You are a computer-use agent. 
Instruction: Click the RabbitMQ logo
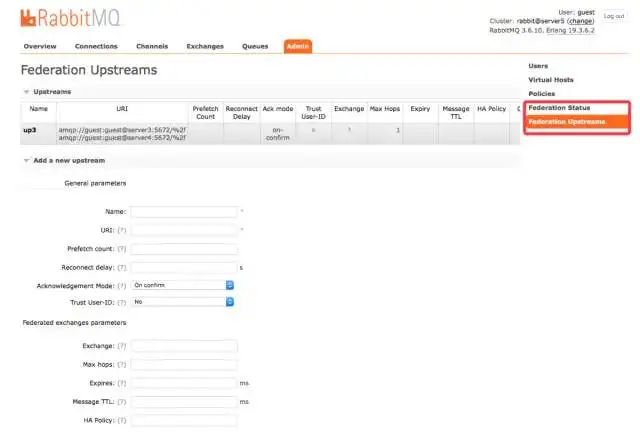click(70, 18)
